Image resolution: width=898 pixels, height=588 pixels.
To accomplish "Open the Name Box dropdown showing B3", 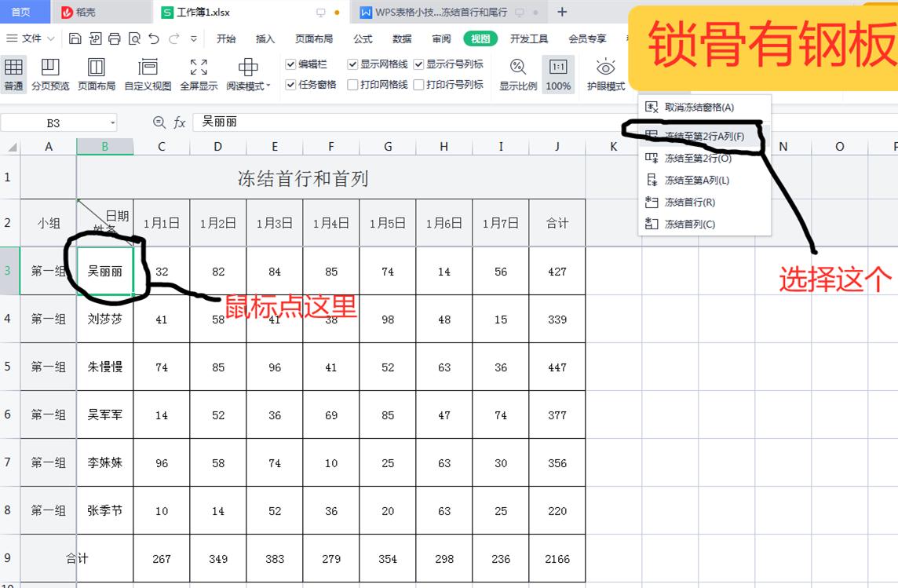I will (111, 122).
